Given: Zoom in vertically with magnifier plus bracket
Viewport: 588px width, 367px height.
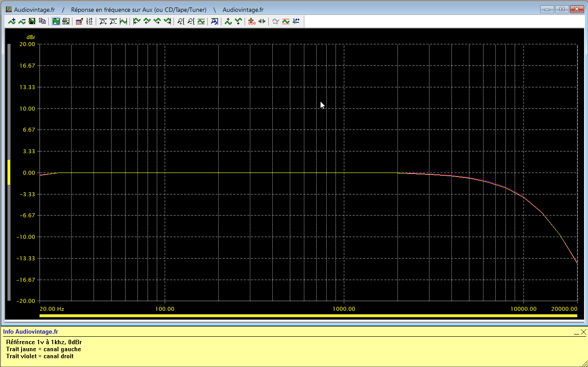Looking at the screenshot, I should point(181,21).
